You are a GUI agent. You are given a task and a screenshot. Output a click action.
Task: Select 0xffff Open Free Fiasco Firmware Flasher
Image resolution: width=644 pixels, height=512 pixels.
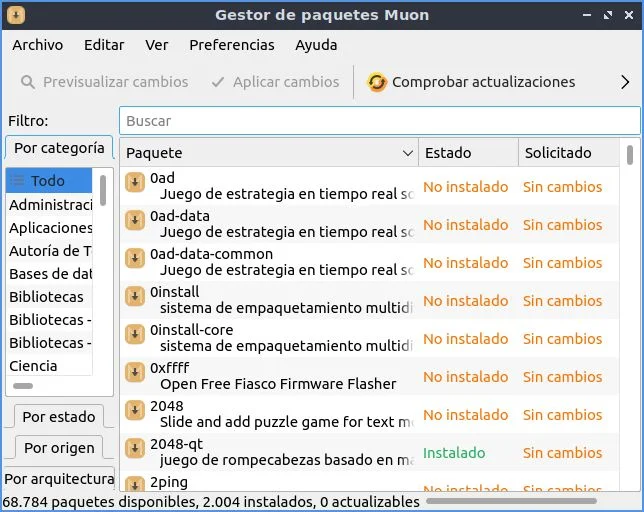(x=269, y=376)
